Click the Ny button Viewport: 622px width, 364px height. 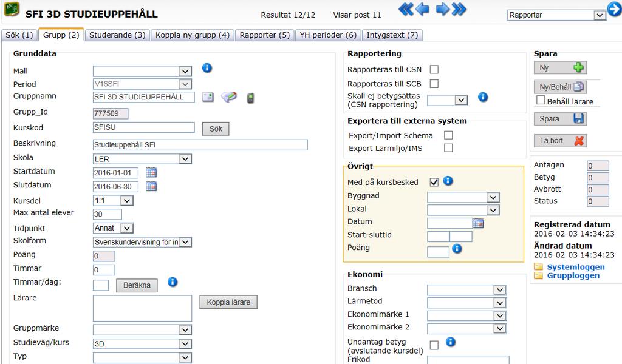coord(560,68)
